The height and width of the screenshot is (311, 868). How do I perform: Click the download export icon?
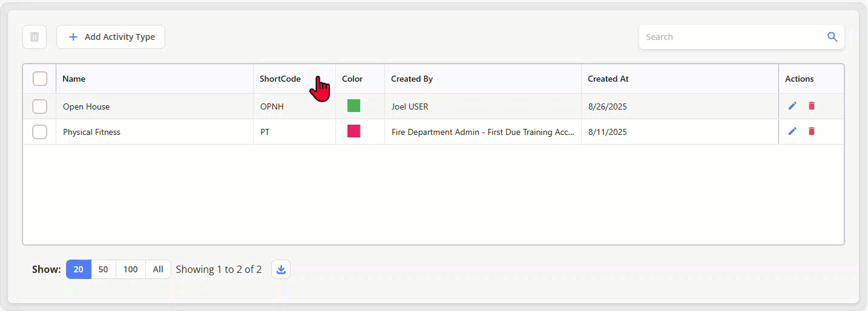click(x=281, y=270)
